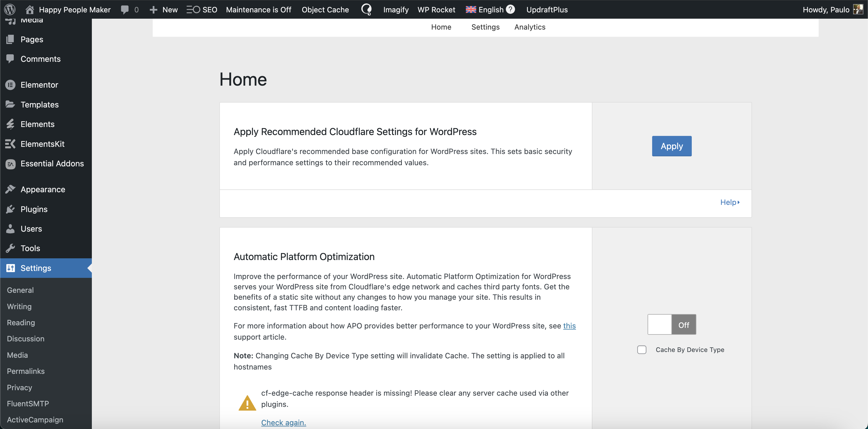Click the Essential Addons icon
Screen dimensions: 868x429
10,164
